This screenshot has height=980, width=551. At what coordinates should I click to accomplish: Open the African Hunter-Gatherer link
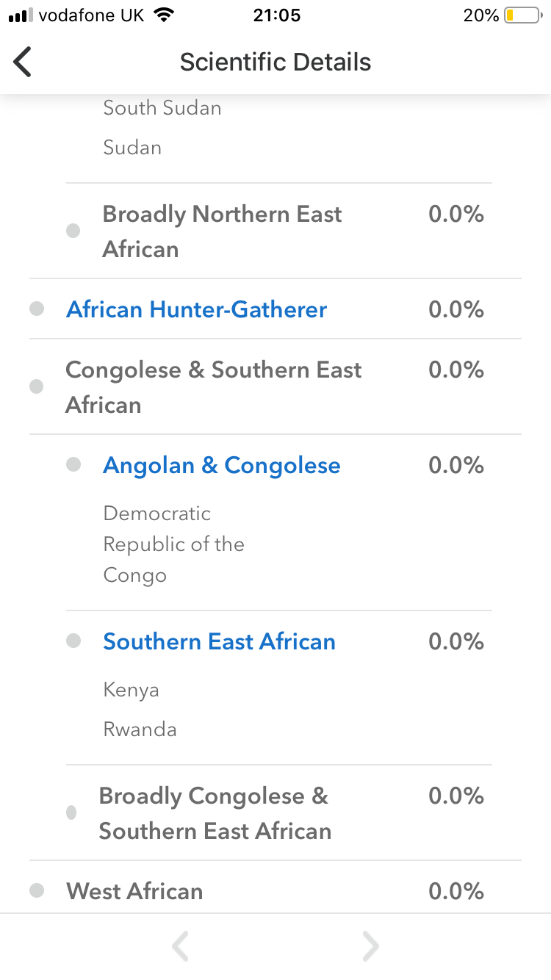click(x=196, y=309)
